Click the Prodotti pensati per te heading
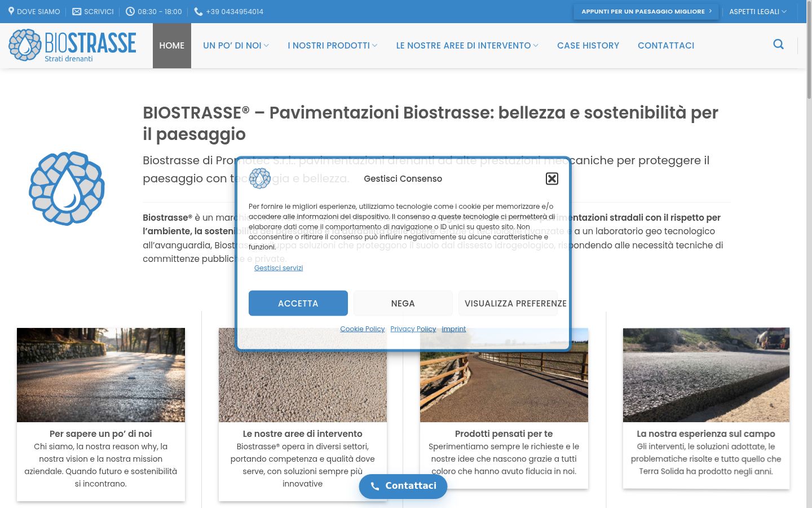Viewport: 812px width, 508px height. pos(504,433)
